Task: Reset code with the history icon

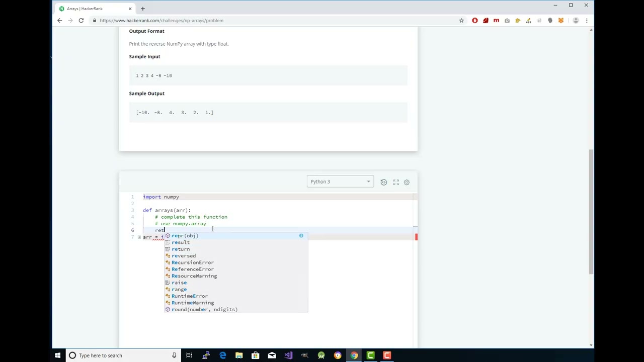Action: pyautogui.click(x=384, y=182)
